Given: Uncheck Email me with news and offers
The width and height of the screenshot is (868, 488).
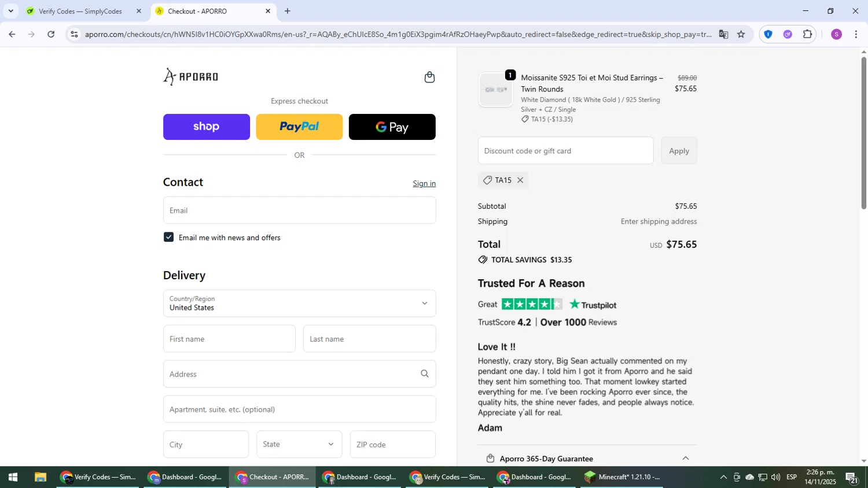Looking at the screenshot, I should (x=169, y=237).
